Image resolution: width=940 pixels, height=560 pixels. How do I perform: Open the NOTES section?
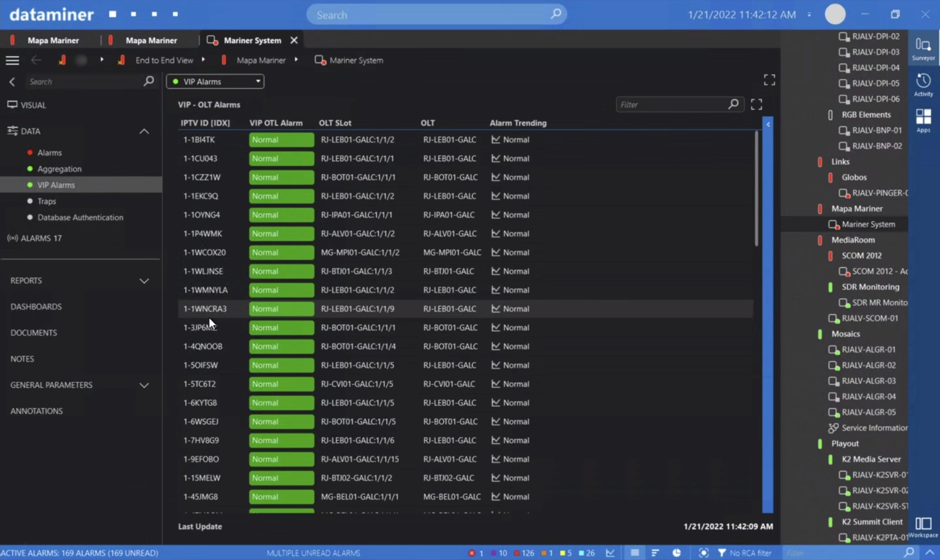22,359
